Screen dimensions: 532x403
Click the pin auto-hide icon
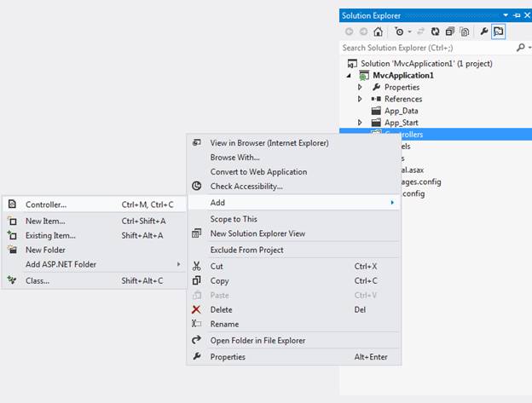pos(516,15)
